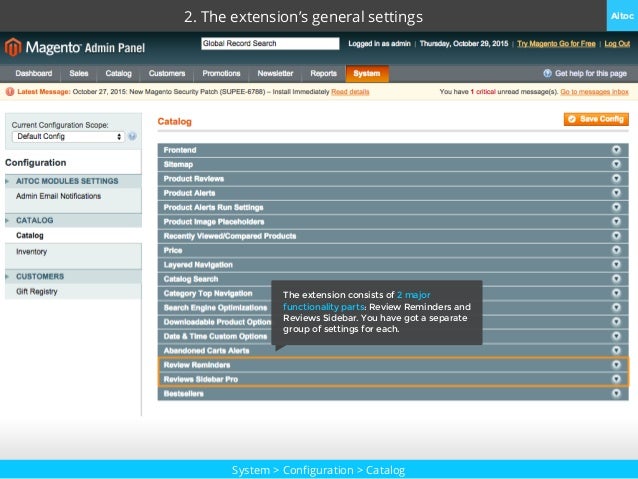The height and width of the screenshot is (479, 638).
Task: Select Catalog in configuration sidebar
Action: (x=30, y=235)
